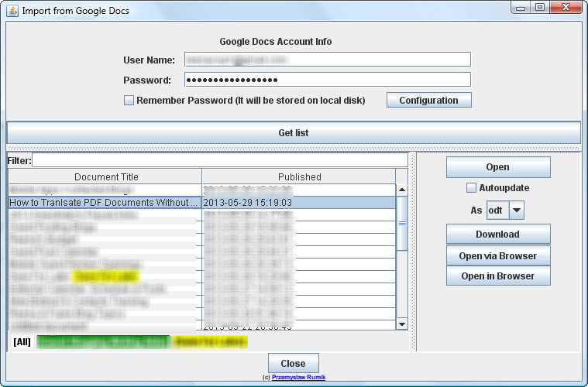Click the Java icon in title bar
Screen dimensions: 588x387
coord(12,11)
